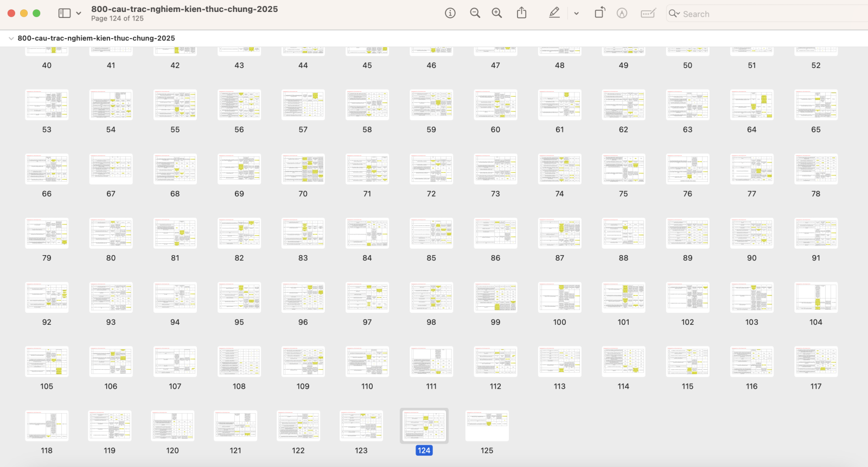Choose the page 53 thumbnail

[x=47, y=105]
